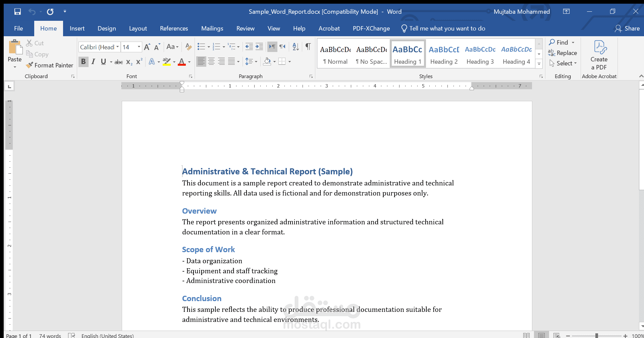The width and height of the screenshot is (644, 338).
Task: Open the font color dropdown arrow
Action: pos(189,62)
